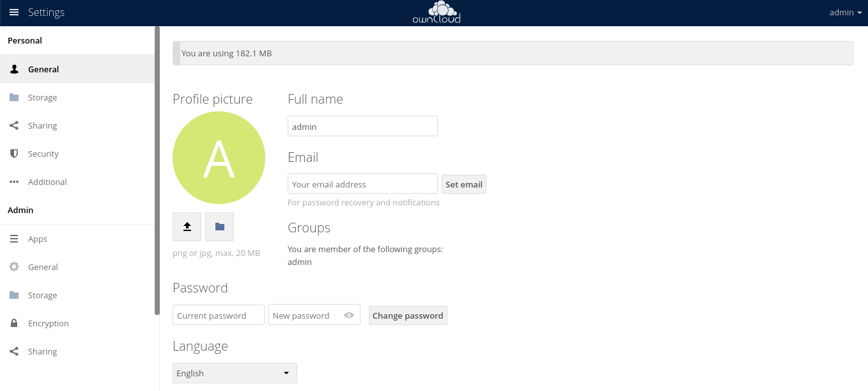
Task: Open Encryption settings via padlock icon
Action: (x=14, y=323)
